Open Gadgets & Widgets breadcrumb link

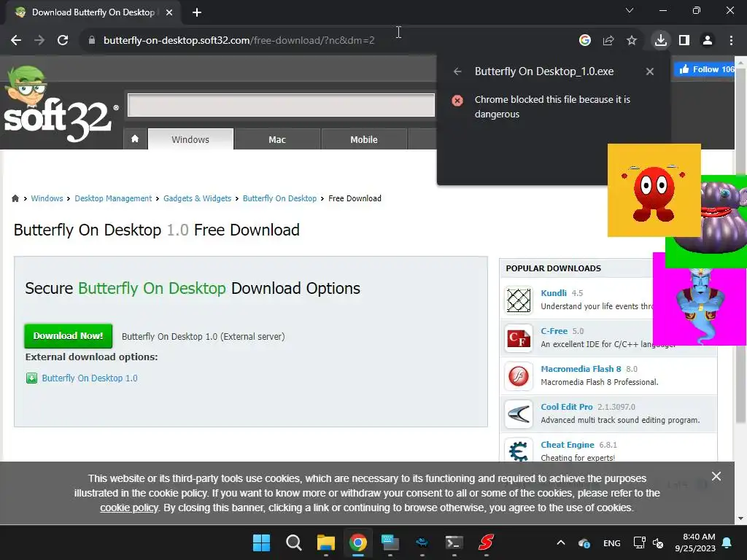tap(197, 198)
